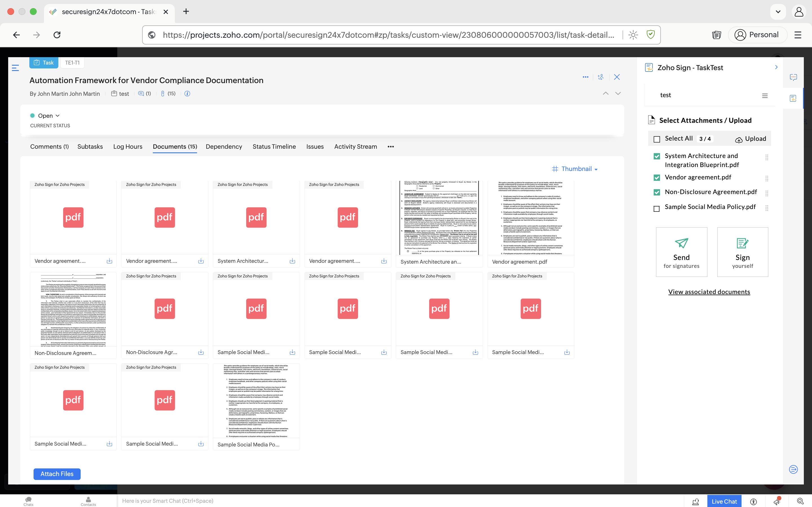
Task: Click the Upload cloud icon
Action: pyautogui.click(x=738, y=139)
